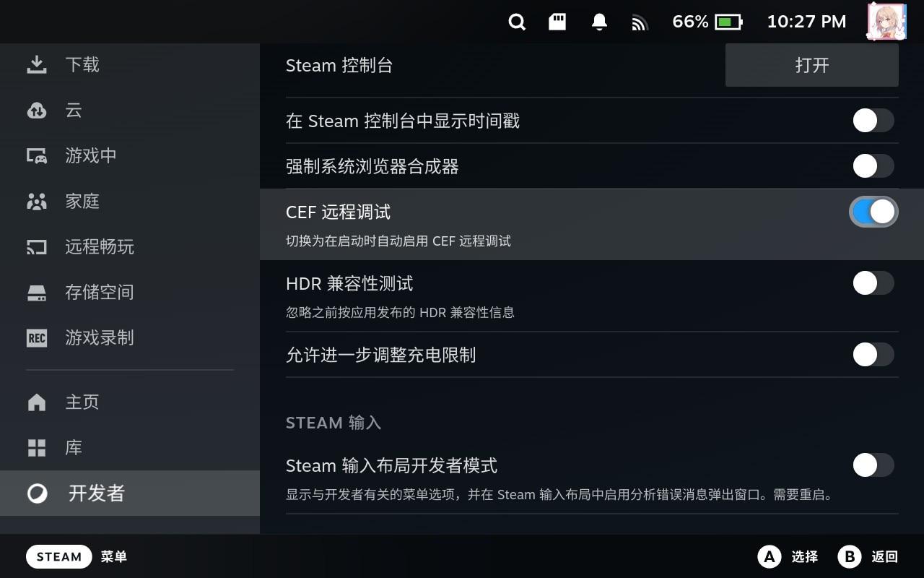Enable further charge limit adjustment
Screen dimensions: 924x578
point(873,355)
